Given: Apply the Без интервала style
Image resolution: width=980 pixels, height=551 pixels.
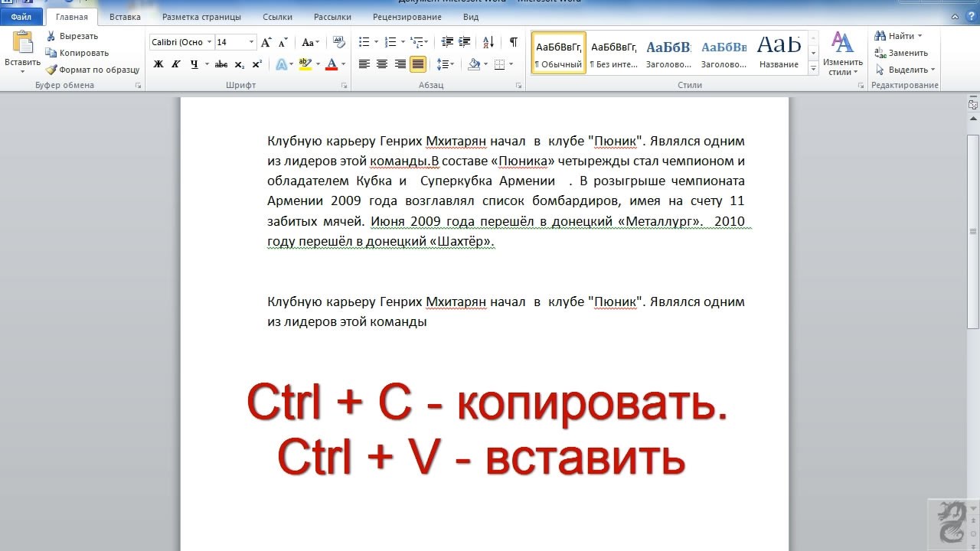Looking at the screenshot, I should pos(614,53).
